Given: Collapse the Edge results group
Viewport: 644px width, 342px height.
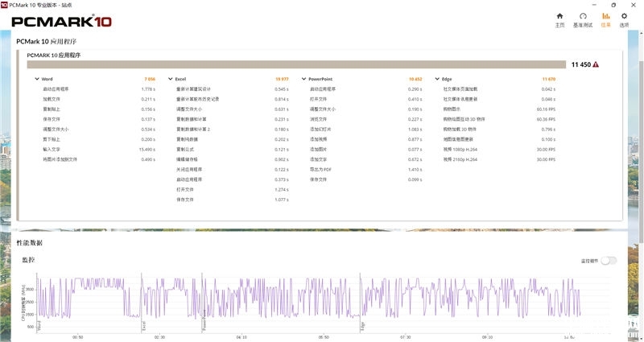Looking at the screenshot, I should pos(437,79).
